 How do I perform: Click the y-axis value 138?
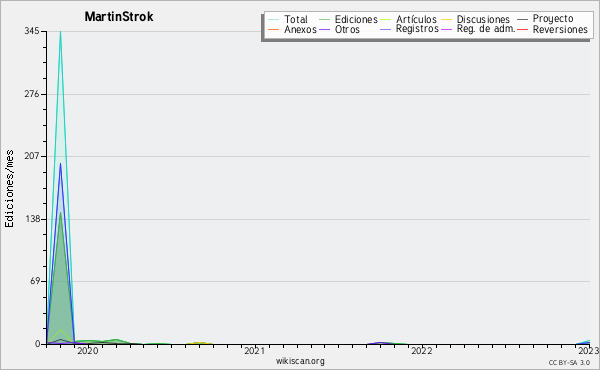(32, 219)
